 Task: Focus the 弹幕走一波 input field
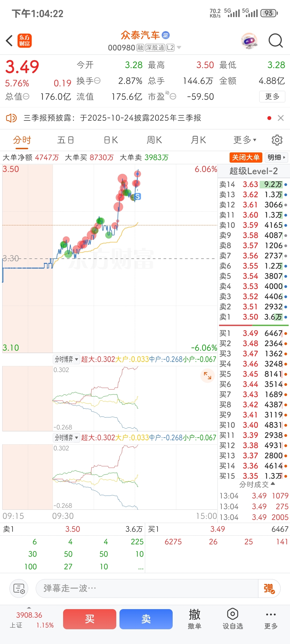(x=147, y=588)
